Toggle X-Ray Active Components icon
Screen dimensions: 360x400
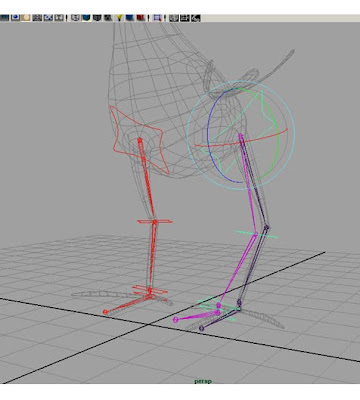click(184, 18)
